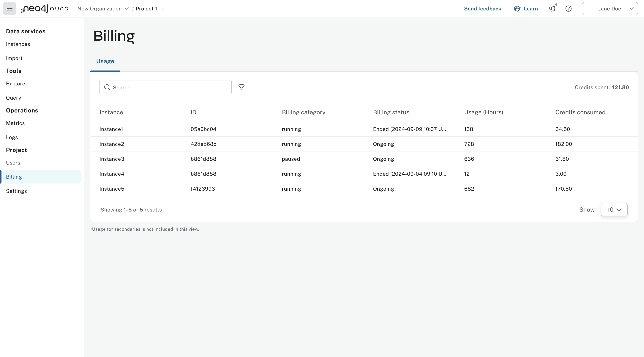The width and height of the screenshot is (644, 357).
Task: Click the Settings navigation link
Action: (16, 191)
